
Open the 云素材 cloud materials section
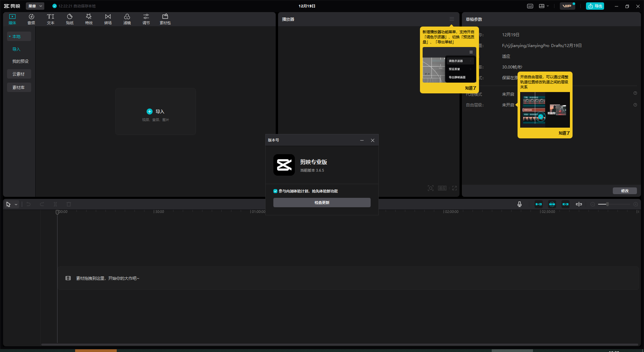[19, 74]
